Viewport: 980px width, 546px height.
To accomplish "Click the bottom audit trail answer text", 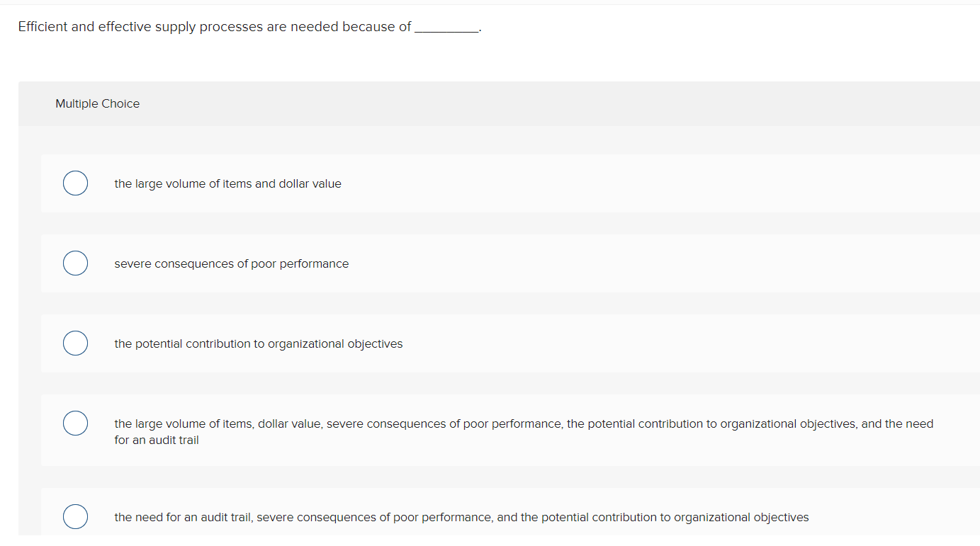I will [461, 517].
